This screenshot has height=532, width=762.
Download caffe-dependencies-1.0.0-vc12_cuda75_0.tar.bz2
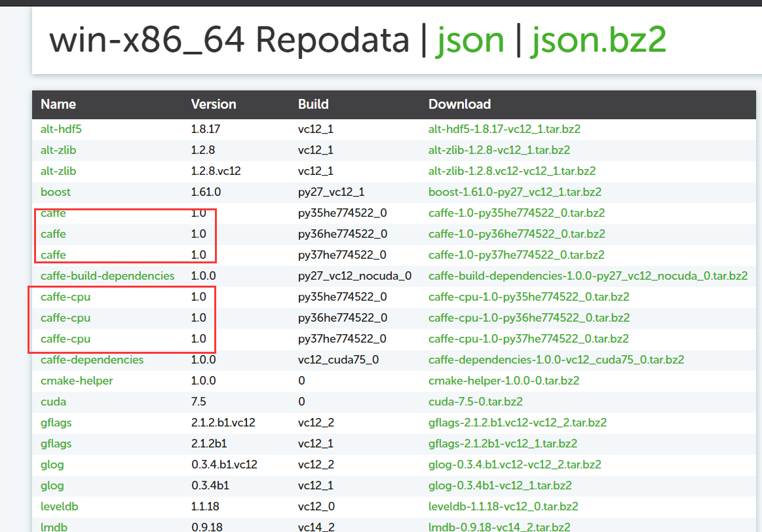pos(556,360)
